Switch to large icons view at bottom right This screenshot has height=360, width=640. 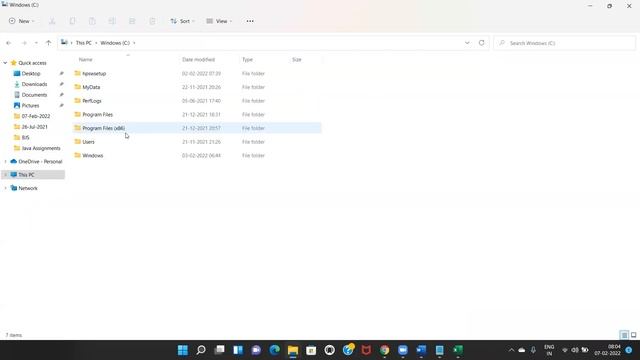[x=633, y=335]
